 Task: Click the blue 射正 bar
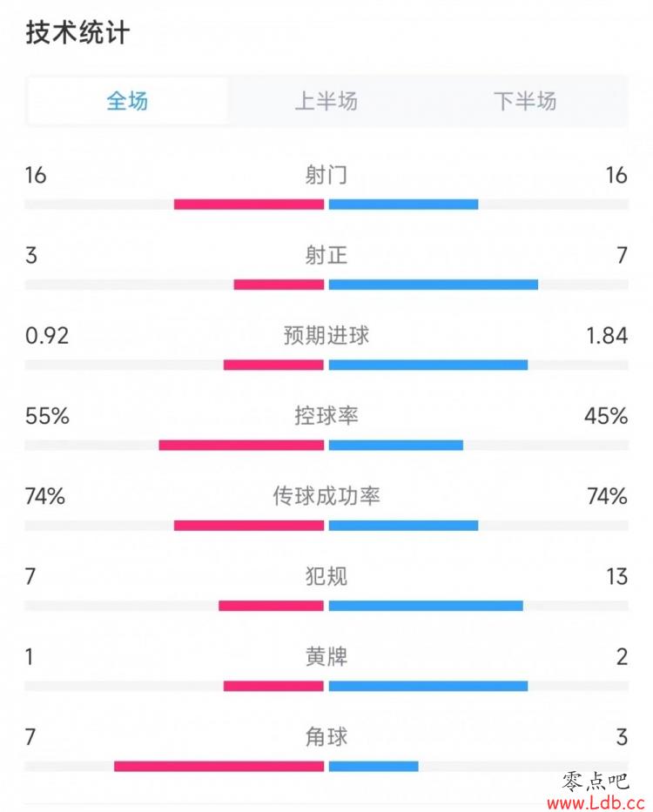pyautogui.click(x=434, y=285)
